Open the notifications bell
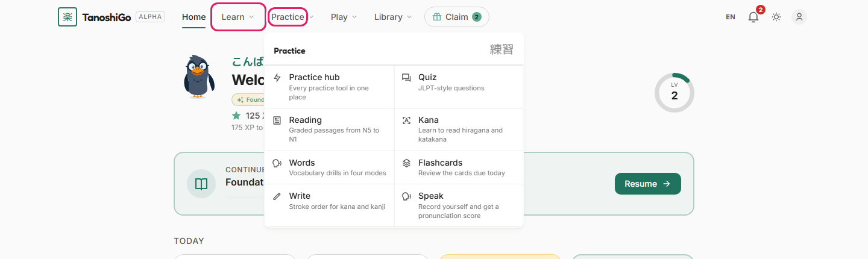The image size is (868, 259). [x=753, y=17]
